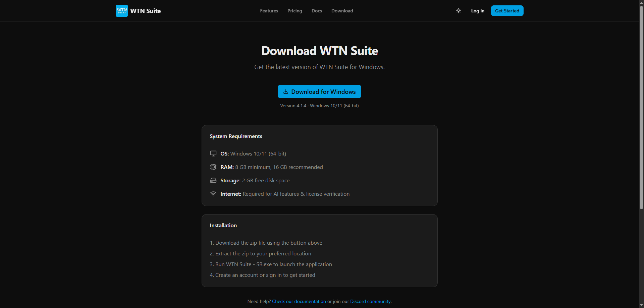Select the Download tab in the navbar
The height and width of the screenshot is (308, 644).
coord(342,10)
